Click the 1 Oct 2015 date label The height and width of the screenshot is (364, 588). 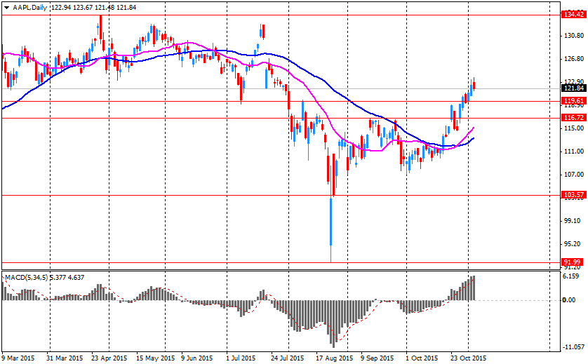coord(422,358)
